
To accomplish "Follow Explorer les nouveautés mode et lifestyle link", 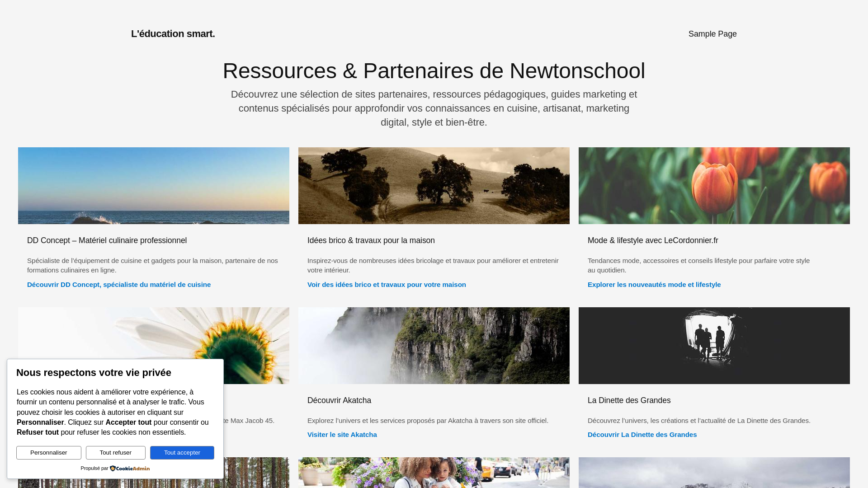I will [x=654, y=285].
